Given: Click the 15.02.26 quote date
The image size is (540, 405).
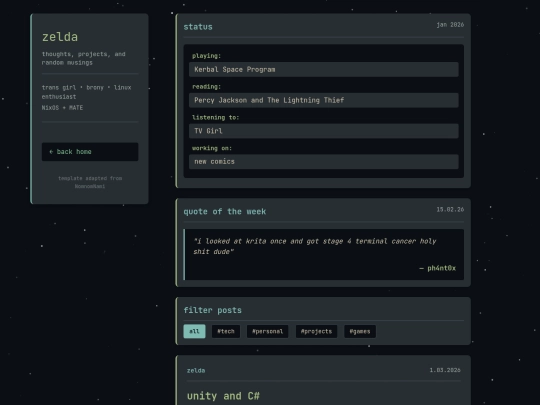Looking at the screenshot, I should (450, 209).
